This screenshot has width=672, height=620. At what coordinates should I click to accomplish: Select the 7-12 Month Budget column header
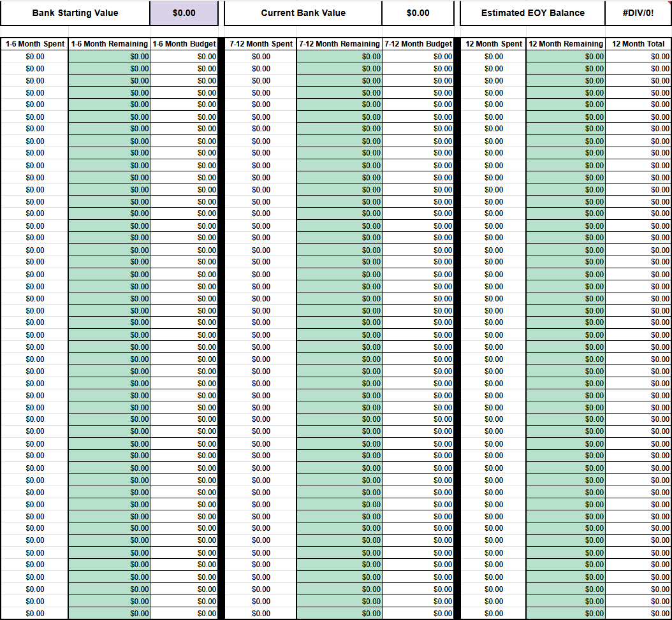(418, 44)
